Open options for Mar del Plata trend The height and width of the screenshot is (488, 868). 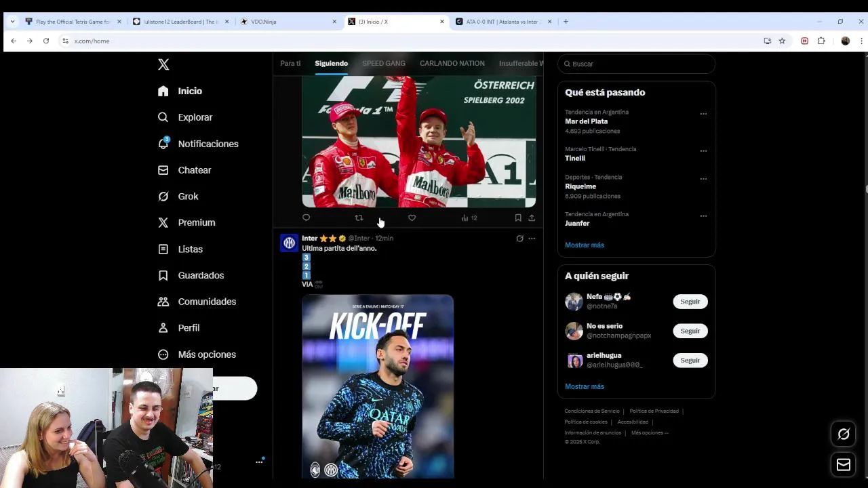(703, 114)
